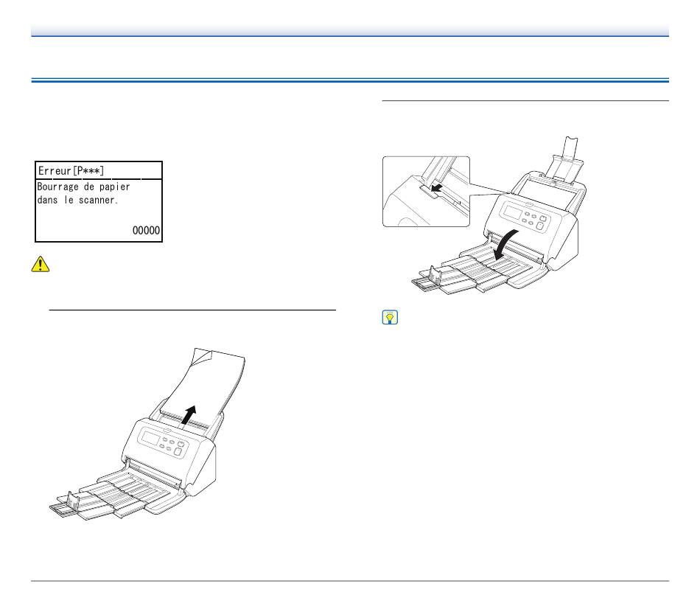Click the 00000 counter in the error display
The image size is (700, 595).
[x=146, y=231]
